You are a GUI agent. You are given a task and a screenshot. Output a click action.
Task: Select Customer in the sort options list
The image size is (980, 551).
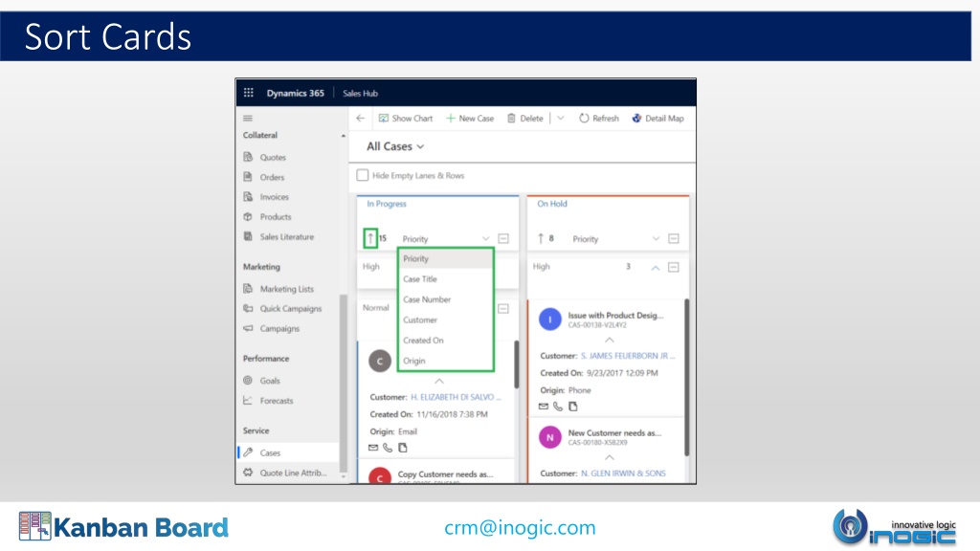coord(445,320)
